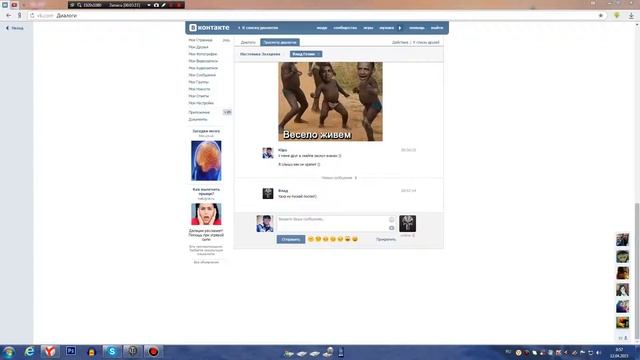Open the emoji picker icon in message box

[x=391, y=220]
